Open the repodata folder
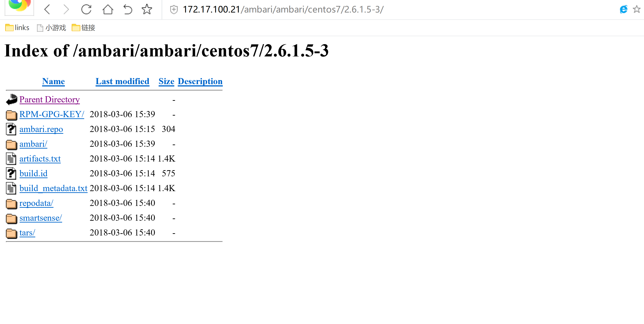Viewport: 644px width, 324px height. pyautogui.click(x=36, y=203)
